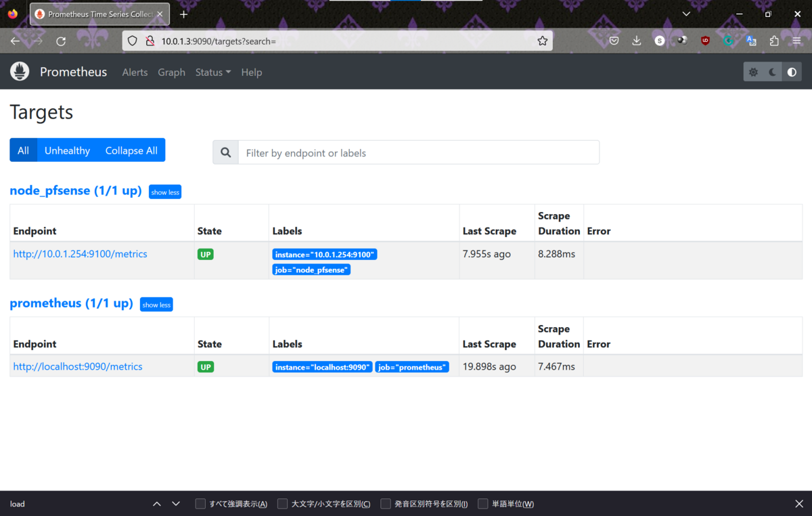Choose the auto contrast theme icon
This screenshot has width=812, height=516.
792,72
